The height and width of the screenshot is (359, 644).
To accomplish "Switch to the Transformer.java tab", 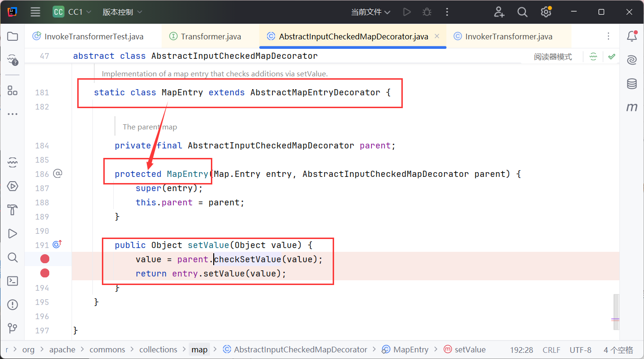I will (211, 37).
